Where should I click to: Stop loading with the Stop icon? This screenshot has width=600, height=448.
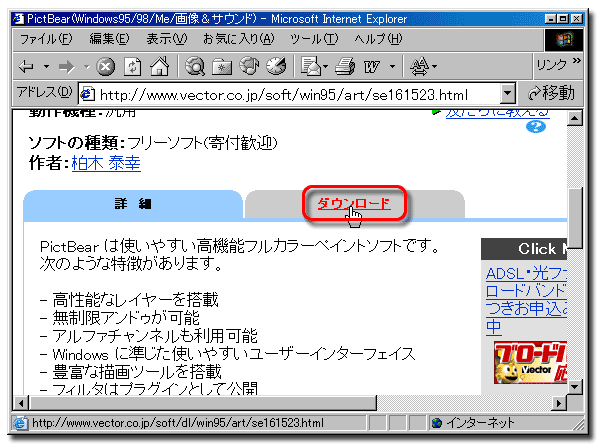coord(105,67)
